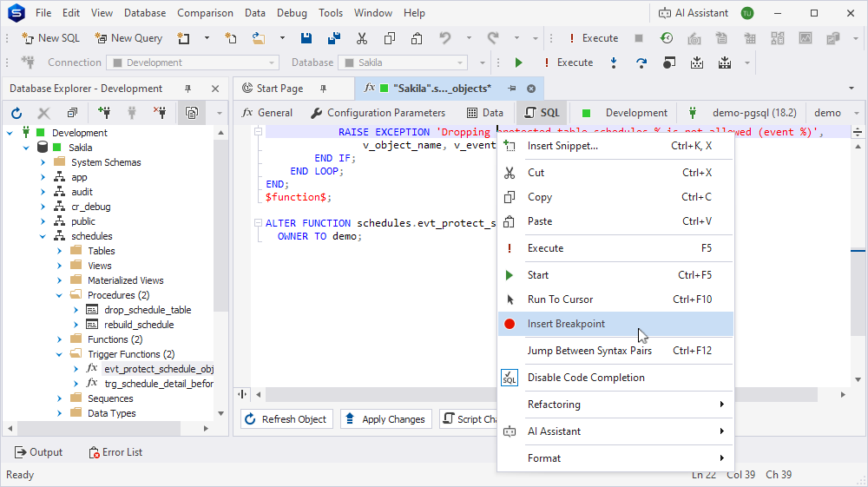Open the Configuration Parameters tab
This screenshot has height=487, width=868.
[378, 113]
